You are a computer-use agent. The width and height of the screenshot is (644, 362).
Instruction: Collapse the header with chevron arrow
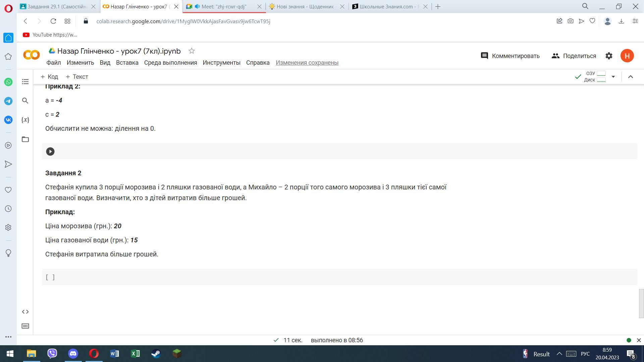[x=630, y=77]
